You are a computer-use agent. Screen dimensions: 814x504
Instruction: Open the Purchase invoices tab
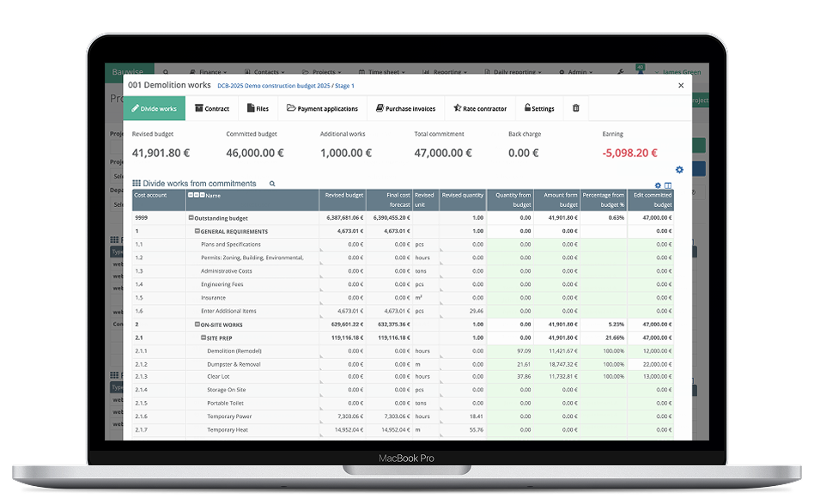point(405,109)
